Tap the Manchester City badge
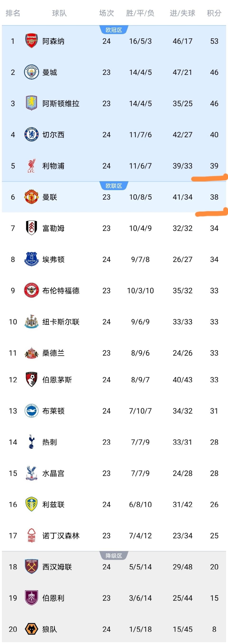Image resolution: width=228 pixels, height=644 pixels. click(31, 72)
